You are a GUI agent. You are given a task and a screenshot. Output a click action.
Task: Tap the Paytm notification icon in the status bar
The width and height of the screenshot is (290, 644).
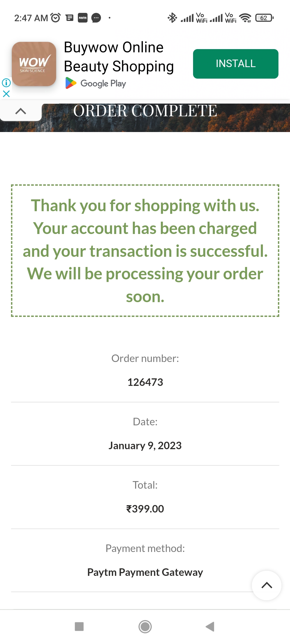pos(83,18)
